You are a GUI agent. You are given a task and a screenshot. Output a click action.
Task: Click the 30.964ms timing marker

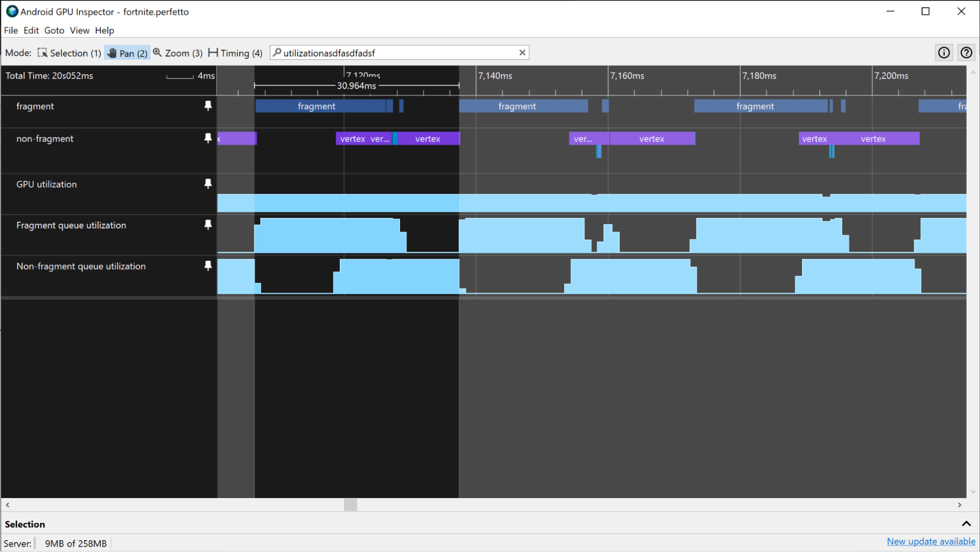(x=357, y=84)
